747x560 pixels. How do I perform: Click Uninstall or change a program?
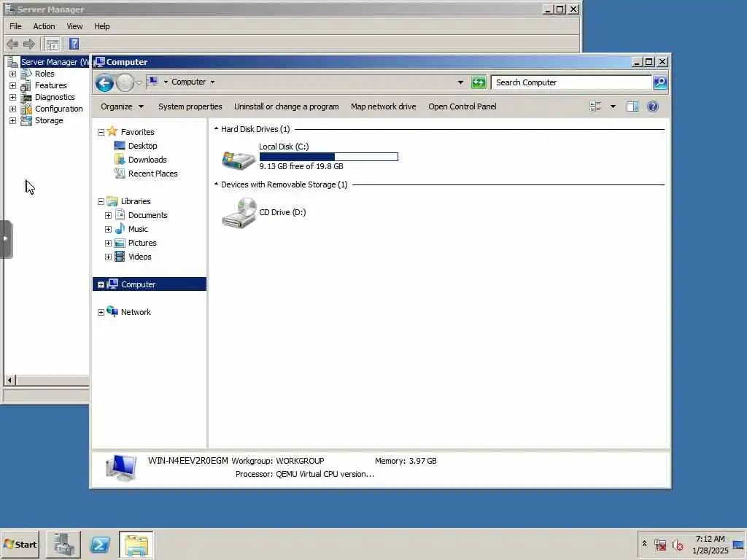[286, 106]
